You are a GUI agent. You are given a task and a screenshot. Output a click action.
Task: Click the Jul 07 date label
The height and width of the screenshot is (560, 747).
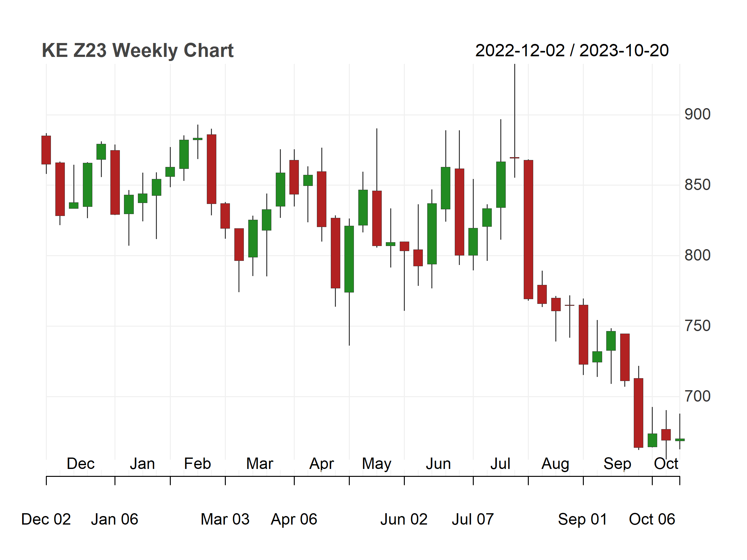click(473, 519)
